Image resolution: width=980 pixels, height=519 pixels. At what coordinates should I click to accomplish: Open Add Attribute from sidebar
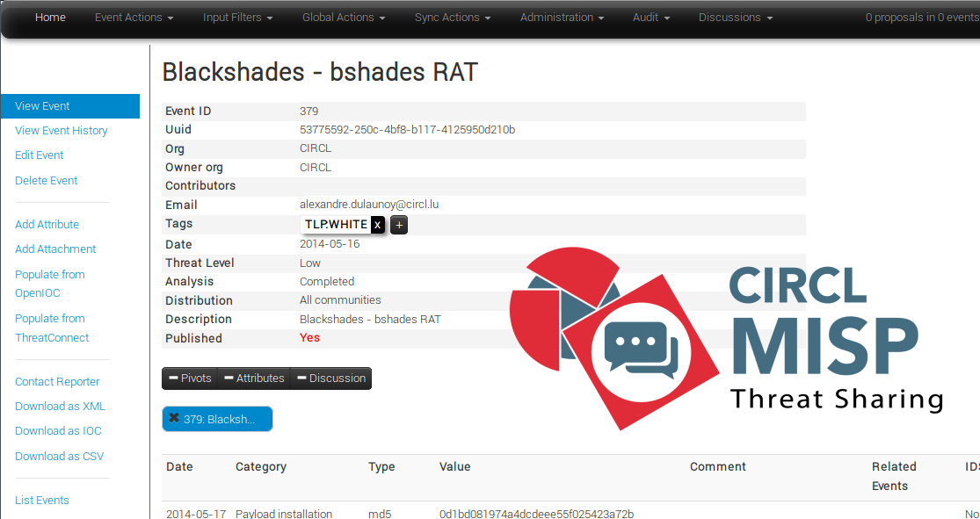pos(47,225)
